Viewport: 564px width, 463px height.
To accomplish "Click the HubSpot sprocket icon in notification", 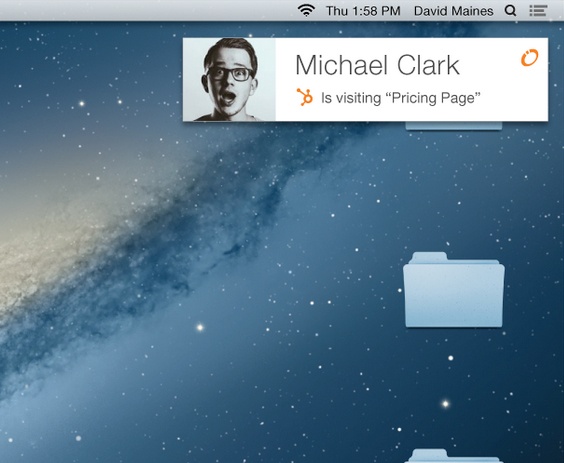I will point(305,97).
